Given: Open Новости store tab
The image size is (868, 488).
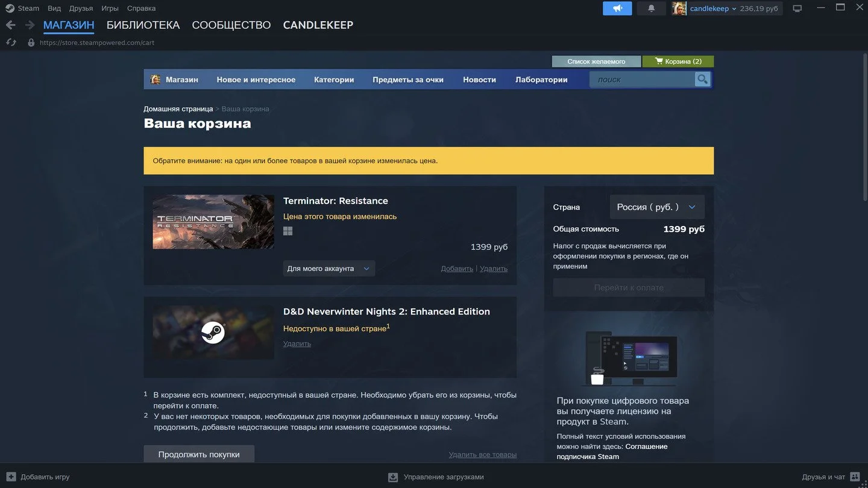Looking at the screenshot, I should point(480,80).
